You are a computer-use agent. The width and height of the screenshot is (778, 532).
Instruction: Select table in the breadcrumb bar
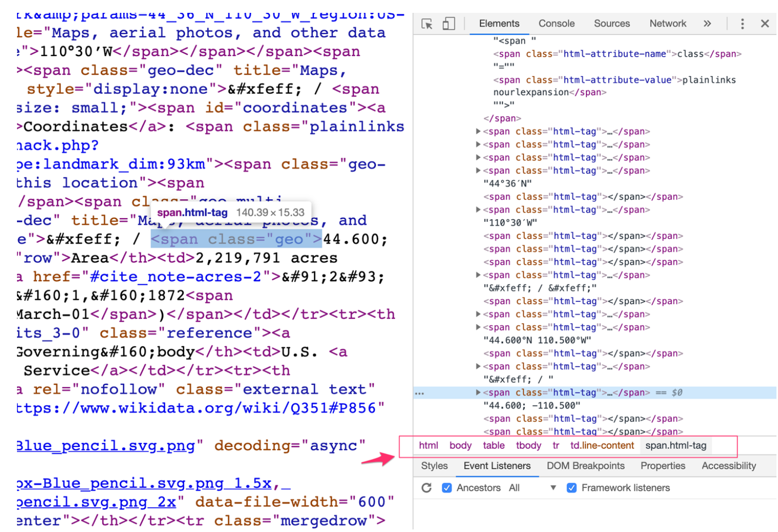click(x=494, y=446)
